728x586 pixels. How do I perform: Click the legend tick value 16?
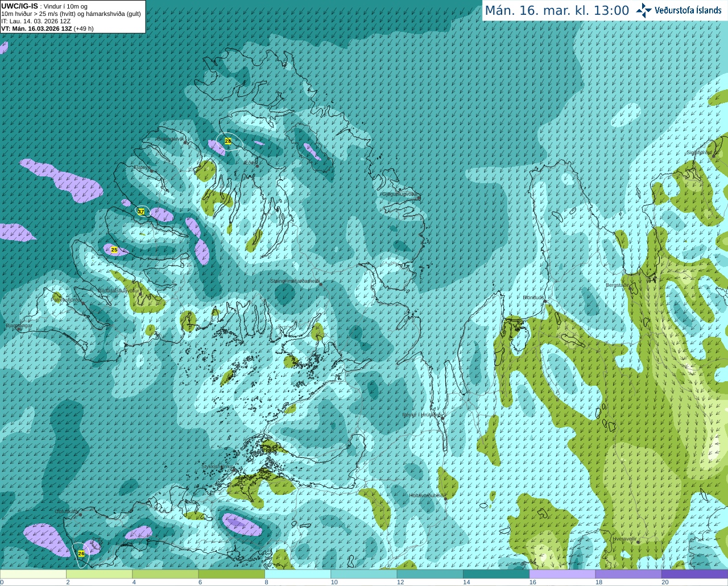[x=533, y=582]
